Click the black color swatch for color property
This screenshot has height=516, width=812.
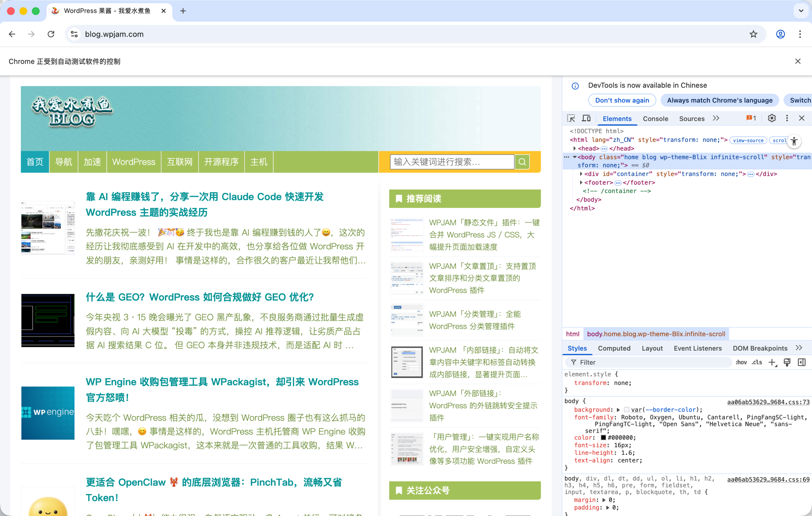(604, 437)
